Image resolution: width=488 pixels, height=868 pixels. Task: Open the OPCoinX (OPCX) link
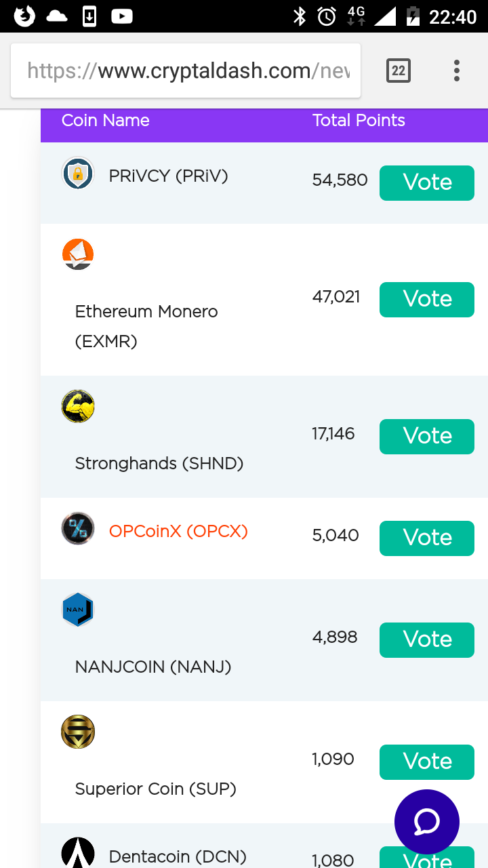pos(178,532)
